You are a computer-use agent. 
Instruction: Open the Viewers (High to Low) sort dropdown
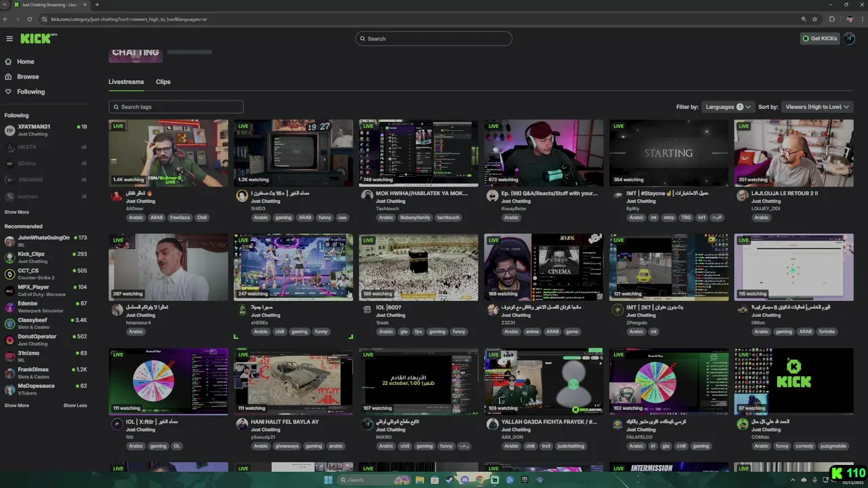(817, 107)
